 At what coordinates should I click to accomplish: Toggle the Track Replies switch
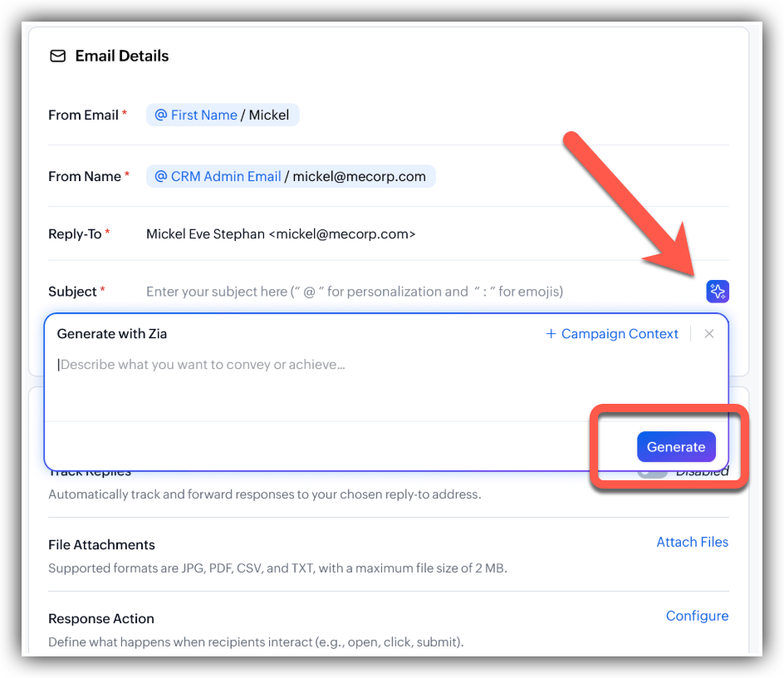click(x=653, y=472)
